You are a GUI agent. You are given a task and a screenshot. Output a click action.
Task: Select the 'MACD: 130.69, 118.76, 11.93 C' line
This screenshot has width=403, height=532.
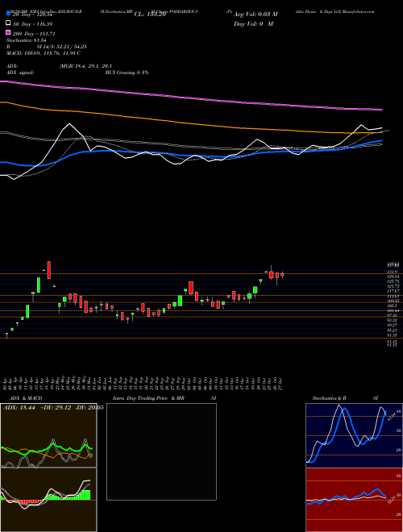click(44, 53)
